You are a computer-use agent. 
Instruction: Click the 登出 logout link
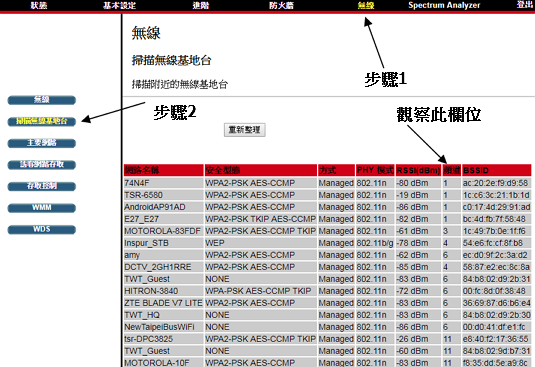[525, 4]
